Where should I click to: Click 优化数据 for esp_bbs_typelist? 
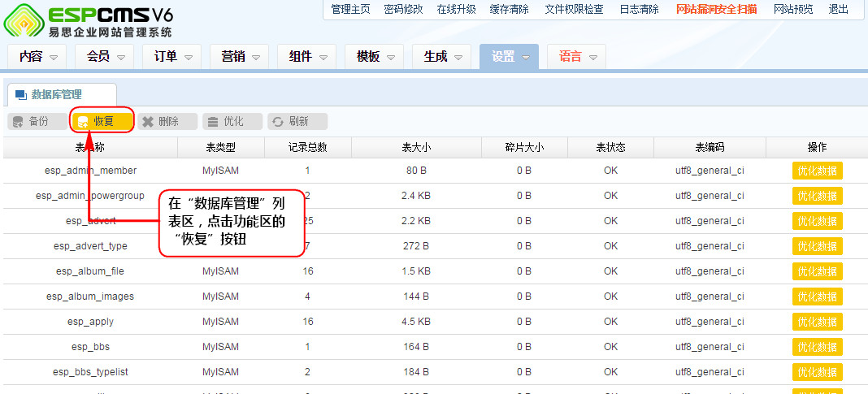point(817,372)
